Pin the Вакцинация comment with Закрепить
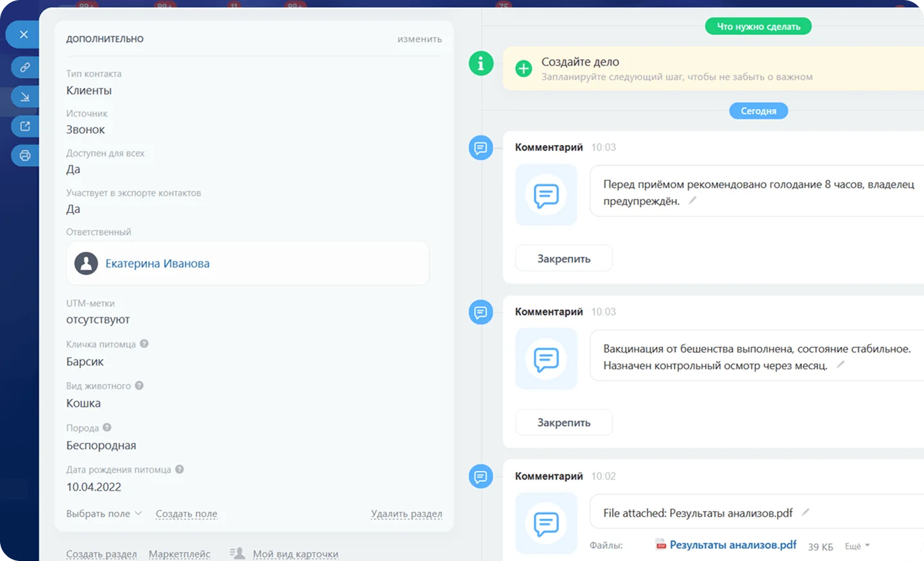 (564, 422)
